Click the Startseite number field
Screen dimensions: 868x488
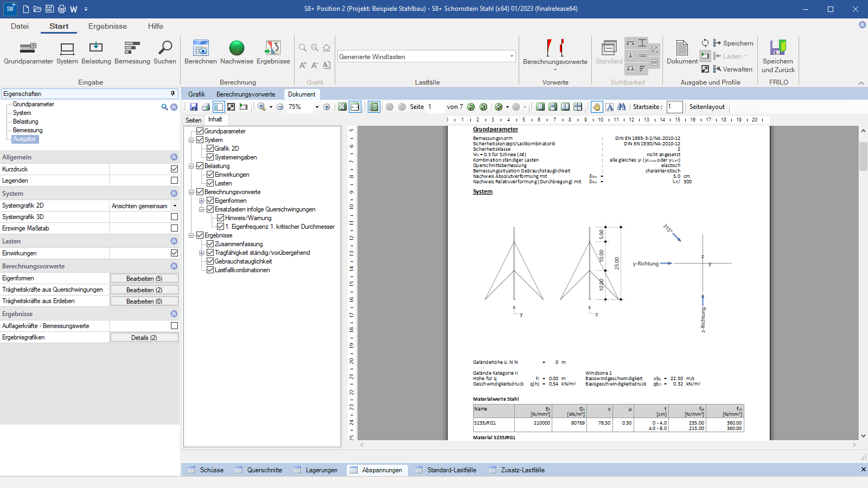click(x=674, y=107)
